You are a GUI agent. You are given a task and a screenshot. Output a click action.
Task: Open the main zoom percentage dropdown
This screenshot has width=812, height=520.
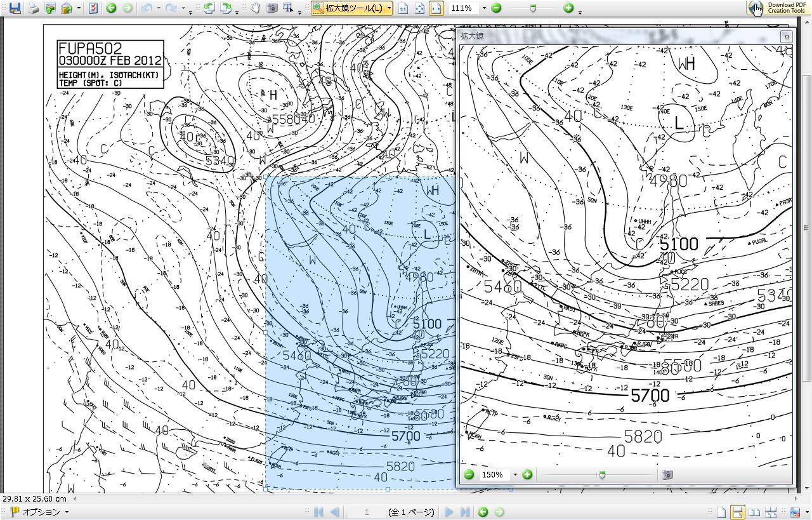[x=484, y=8]
